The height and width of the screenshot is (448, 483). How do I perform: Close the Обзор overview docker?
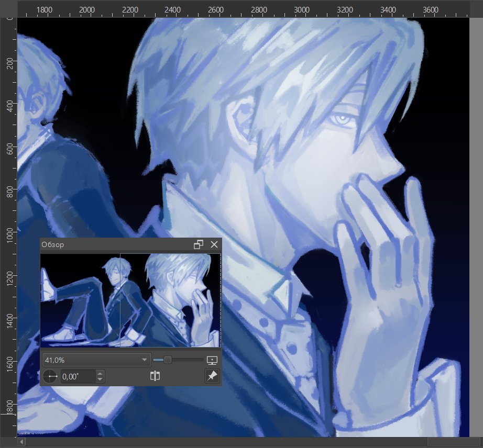tap(214, 244)
